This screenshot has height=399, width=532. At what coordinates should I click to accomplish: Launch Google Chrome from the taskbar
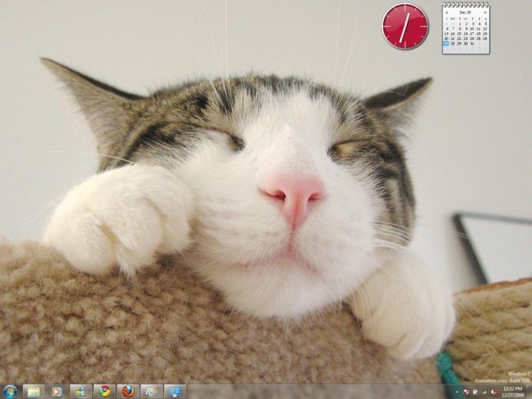click(x=104, y=392)
